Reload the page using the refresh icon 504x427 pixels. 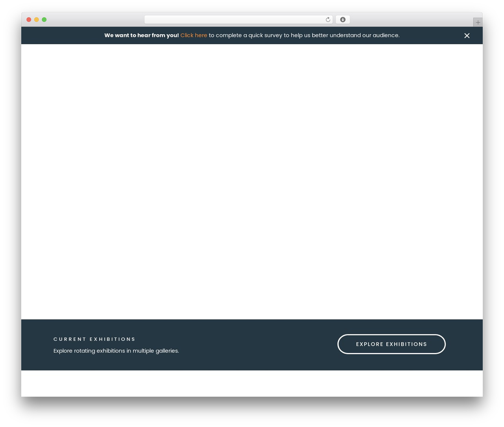click(328, 20)
